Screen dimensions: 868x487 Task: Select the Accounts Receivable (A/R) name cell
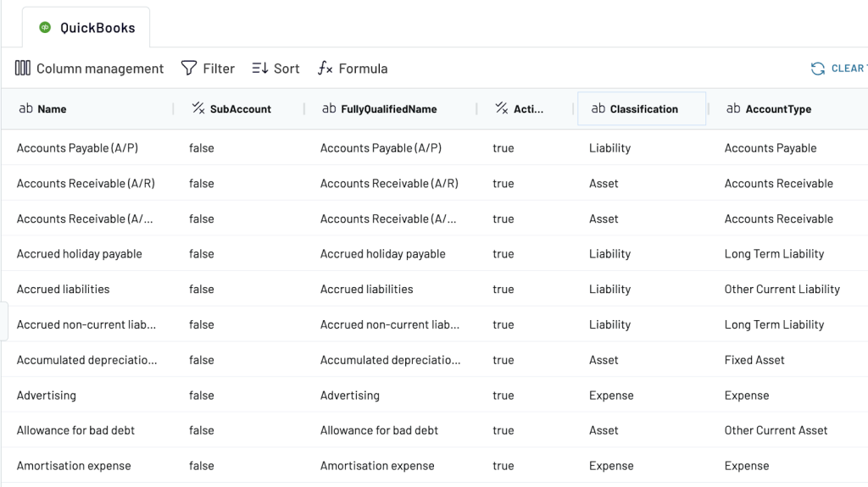click(x=86, y=183)
